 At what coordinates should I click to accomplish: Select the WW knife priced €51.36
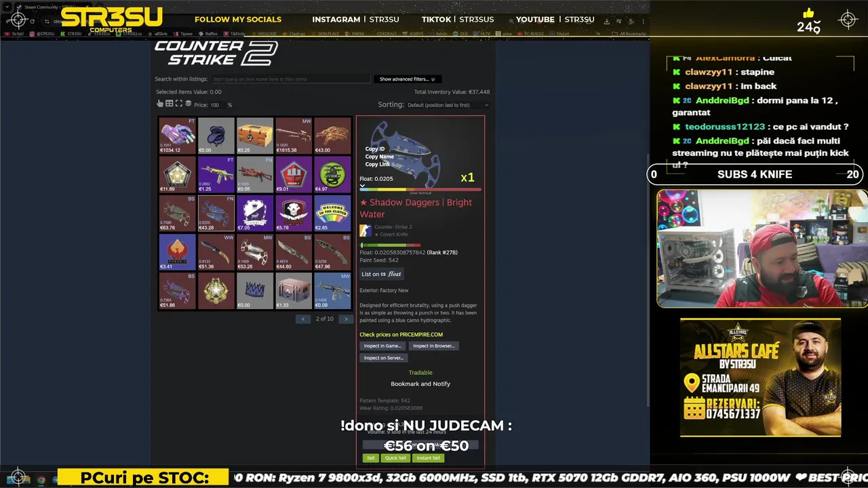click(x=216, y=251)
